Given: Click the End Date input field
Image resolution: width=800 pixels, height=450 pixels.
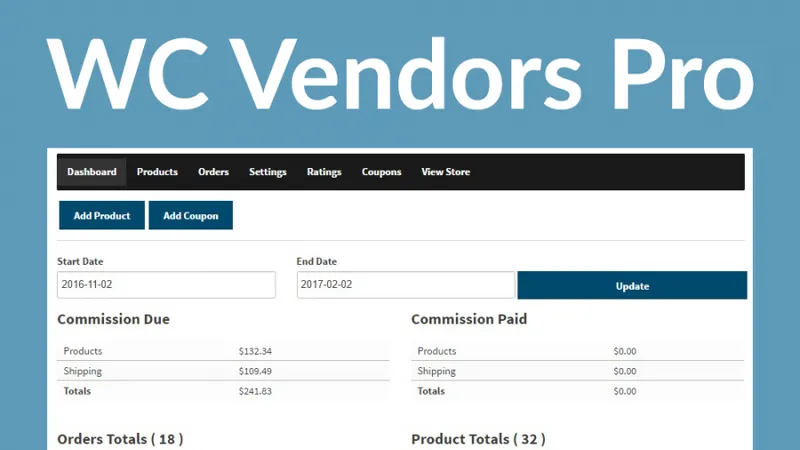Looking at the screenshot, I should [406, 285].
